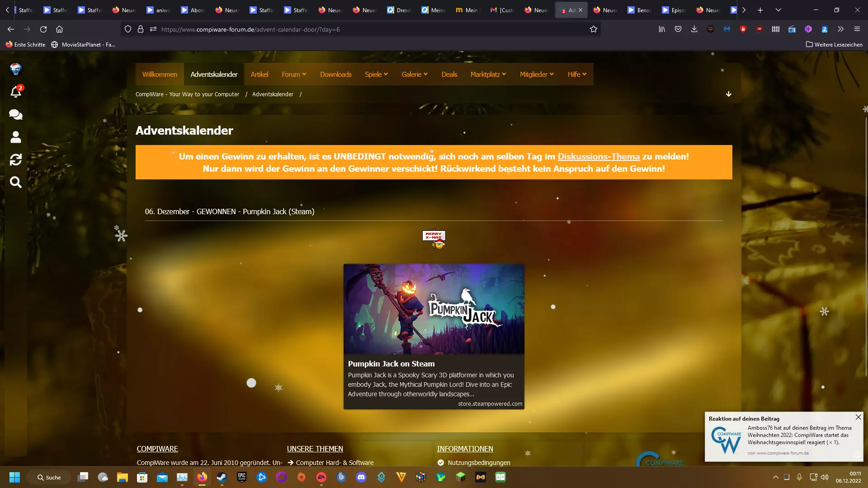Open the red padlock shield extension

(x=743, y=29)
